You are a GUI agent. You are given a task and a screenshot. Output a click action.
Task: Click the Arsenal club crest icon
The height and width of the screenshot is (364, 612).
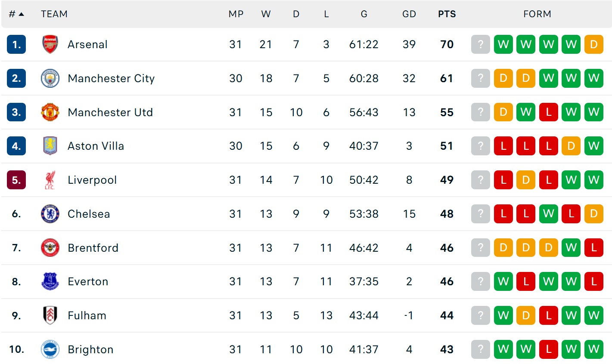50,44
